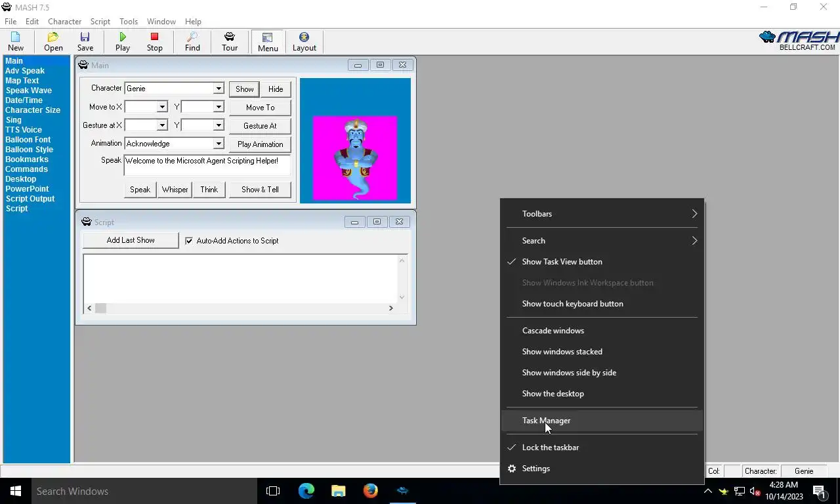Launch Firefox from the taskbar

pyautogui.click(x=370, y=491)
